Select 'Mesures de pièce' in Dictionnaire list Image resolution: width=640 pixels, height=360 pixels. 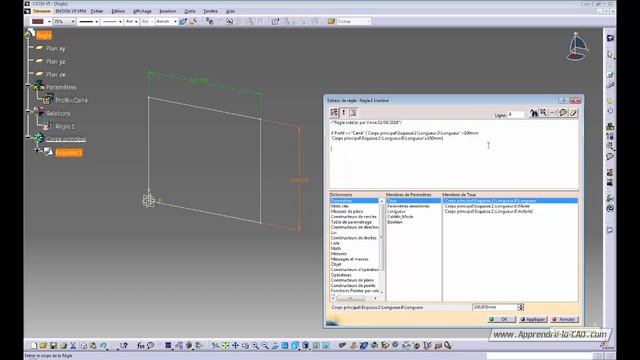347,211
